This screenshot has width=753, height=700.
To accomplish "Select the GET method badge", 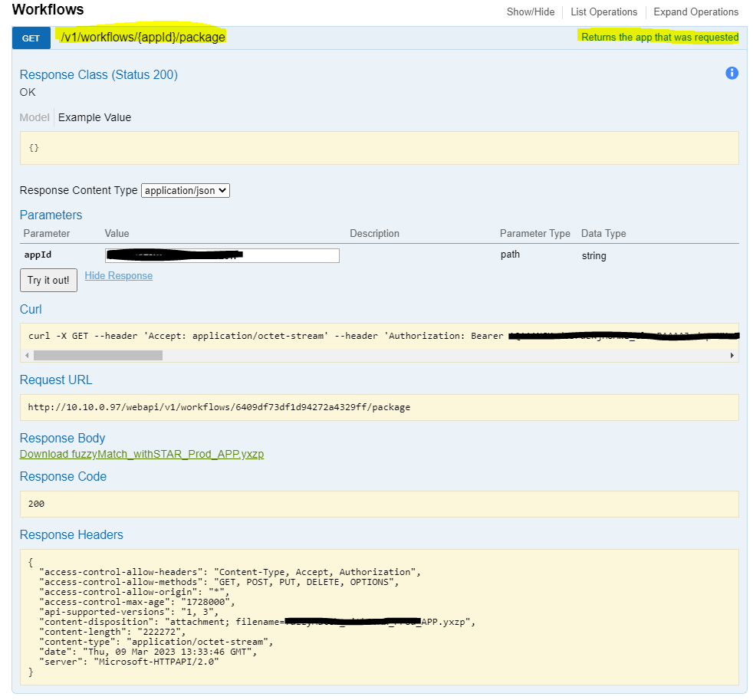I will [31, 37].
